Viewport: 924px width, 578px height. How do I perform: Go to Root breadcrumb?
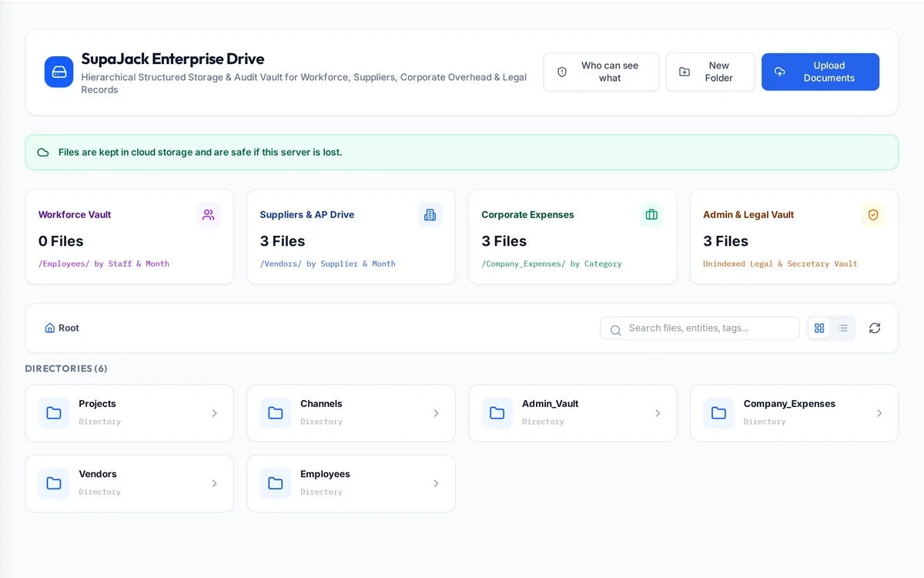coord(62,328)
